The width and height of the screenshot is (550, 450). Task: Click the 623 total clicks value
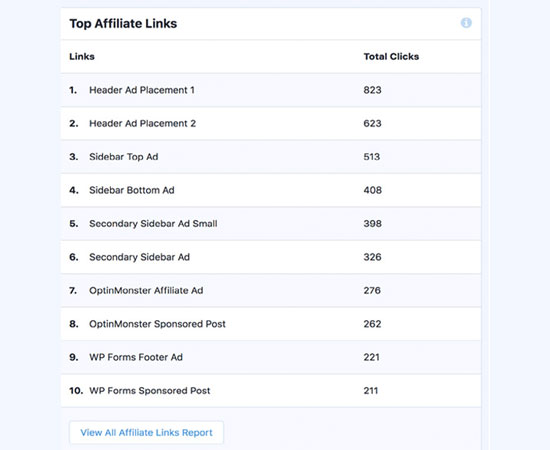point(372,123)
